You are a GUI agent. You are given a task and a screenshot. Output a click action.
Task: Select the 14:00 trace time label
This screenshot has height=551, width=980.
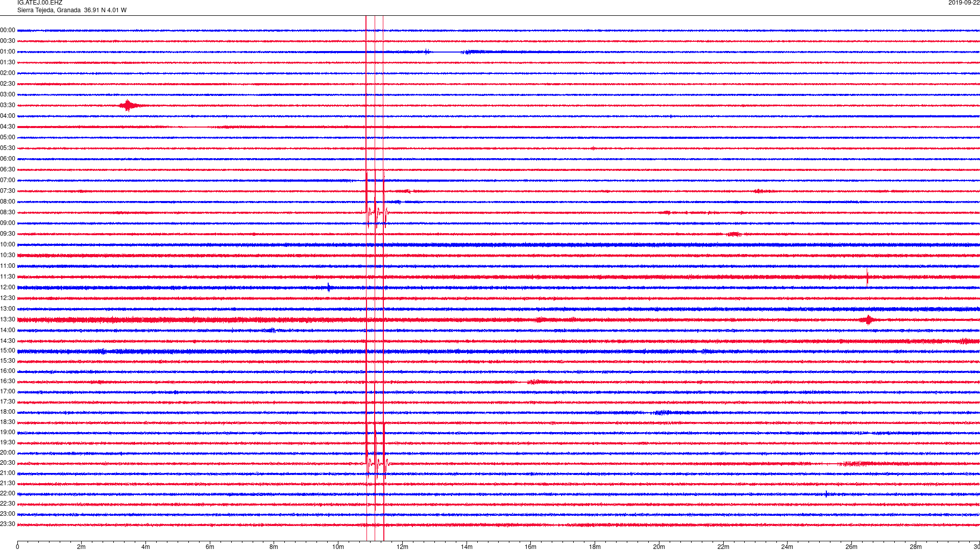[x=8, y=330]
